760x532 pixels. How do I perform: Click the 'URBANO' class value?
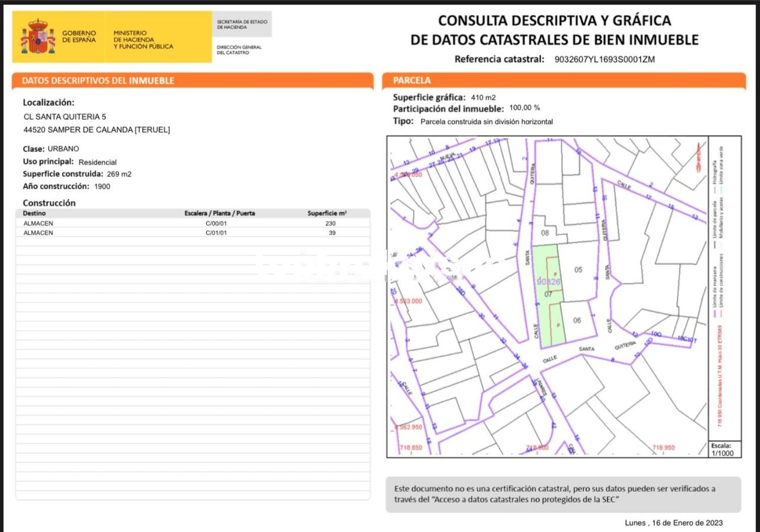(x=63, y=149)
